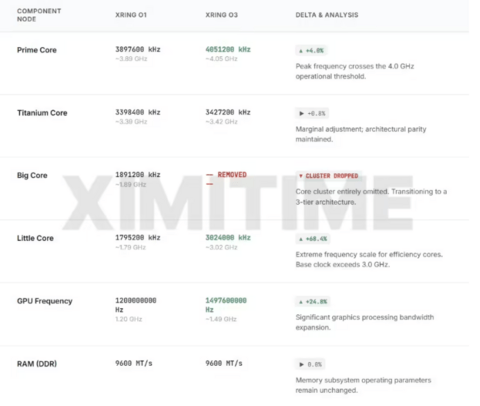Viewport: 480px width, 406px height.
Task: Click the Big Core row label
Action: 32,175
